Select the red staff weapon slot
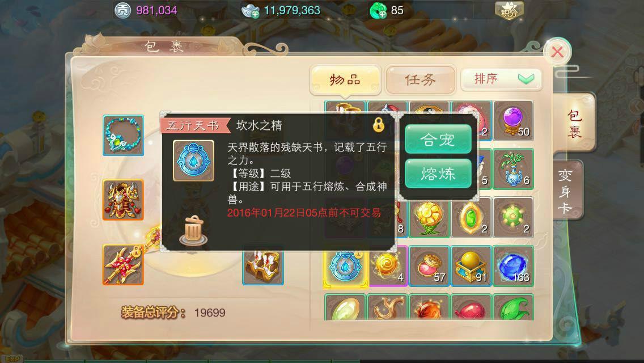 pyautogui.click(x=123, y=265)
